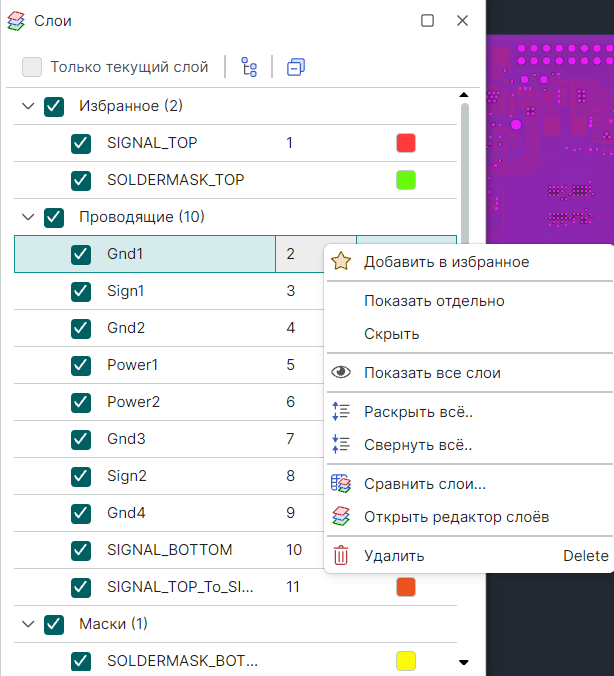Open the green swatch of SOLDERMASK_TOP
This screenshot has height=676, width=614.
click(x=406, y=180)
